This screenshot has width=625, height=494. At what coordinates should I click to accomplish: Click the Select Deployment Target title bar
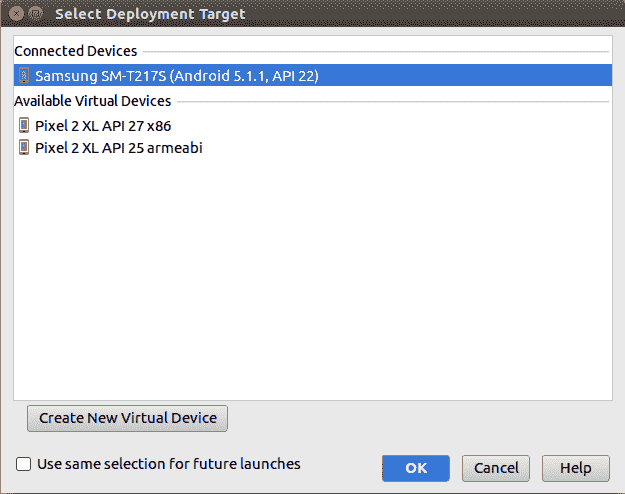(x=150, y=14)
